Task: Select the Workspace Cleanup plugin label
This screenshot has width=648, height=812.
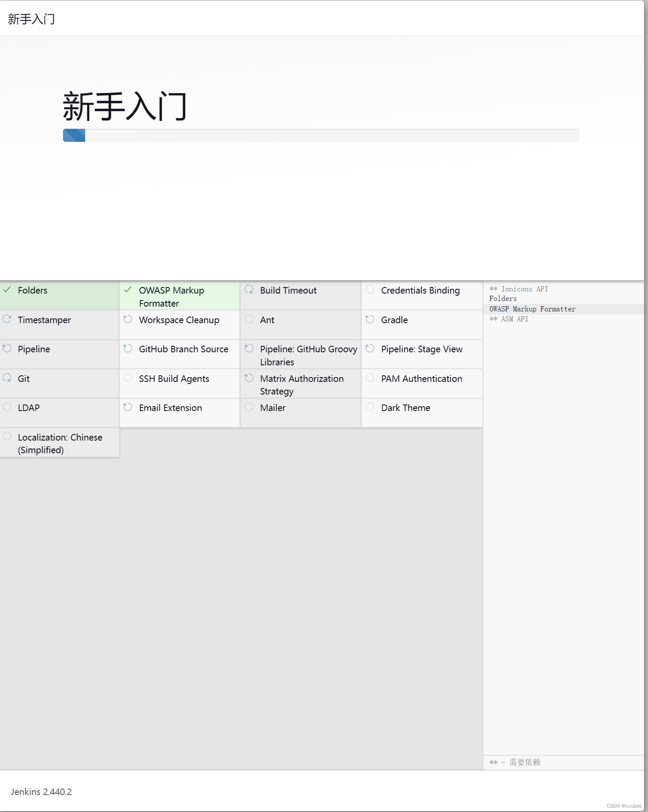Action: [179, 320]
